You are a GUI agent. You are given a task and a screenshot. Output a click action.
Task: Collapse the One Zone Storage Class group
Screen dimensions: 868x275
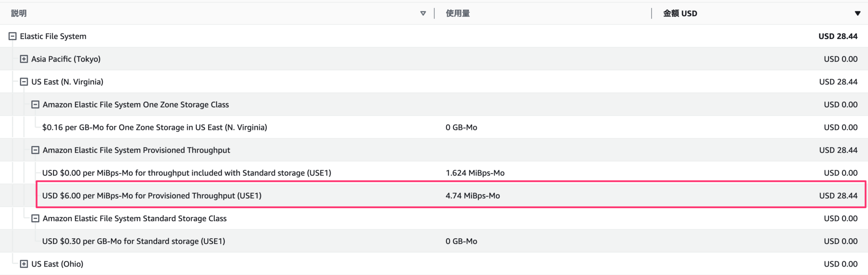[x=36, y=104]
